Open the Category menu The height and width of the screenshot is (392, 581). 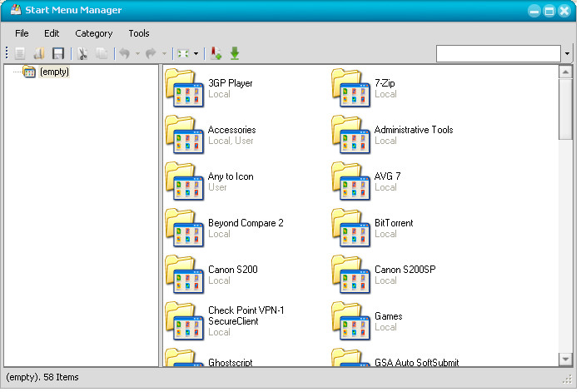point(94,33)
